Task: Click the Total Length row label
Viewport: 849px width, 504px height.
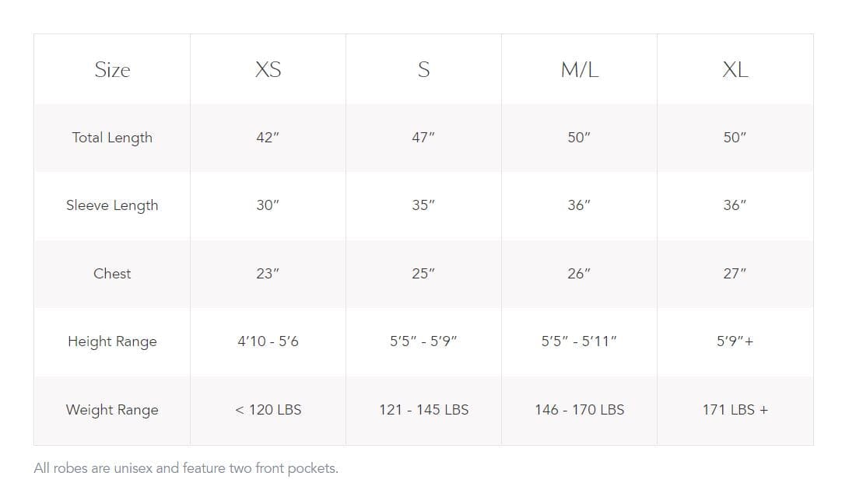Action: [x=112, y=138]
